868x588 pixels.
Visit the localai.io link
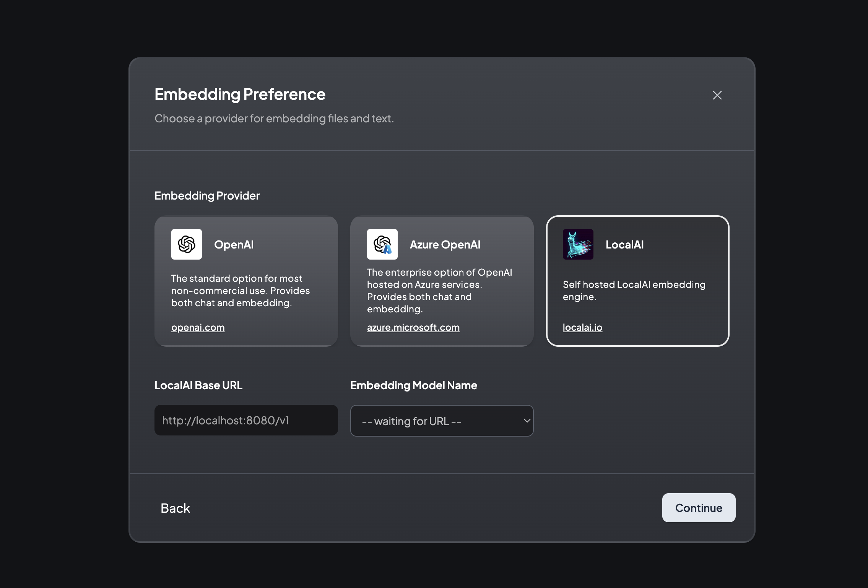tap(582, 328)
